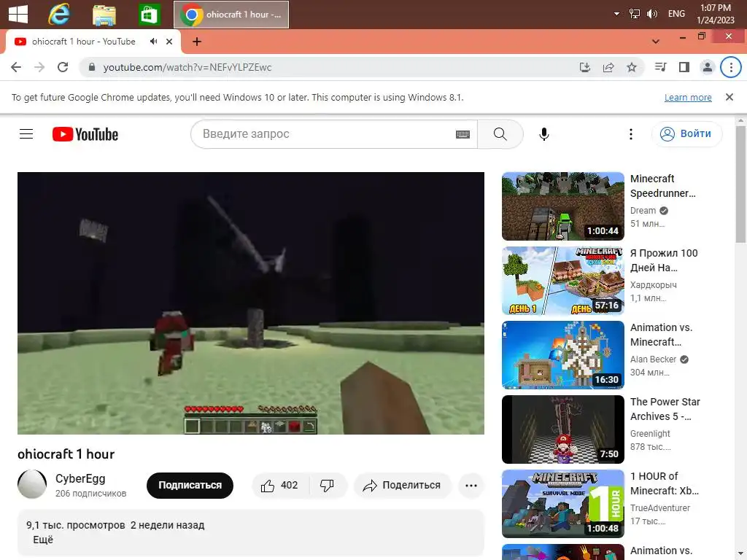Click the Войти sign-in button

click(686, 134)
